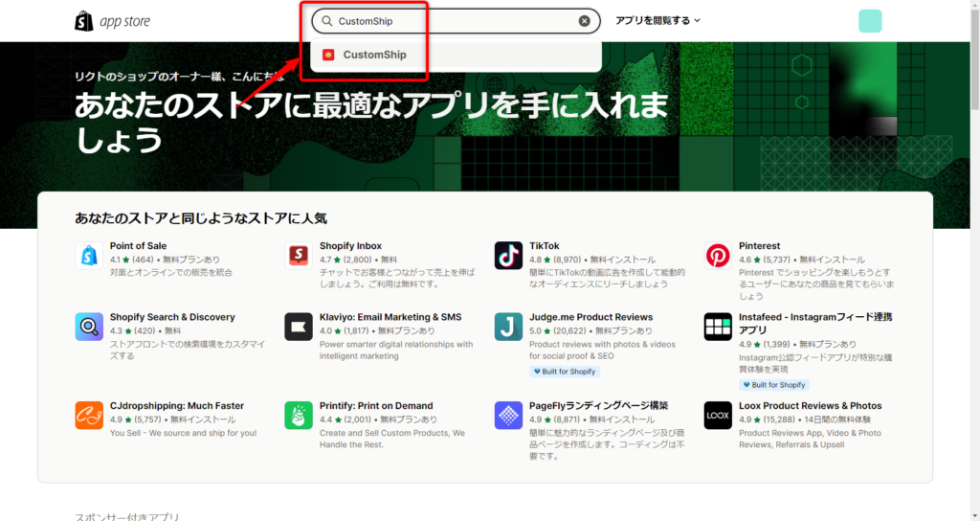Viewport: 980px width, 521px height.
Task: Click the スポンサー付きアプリ section heading
Action: pos(127,516)
